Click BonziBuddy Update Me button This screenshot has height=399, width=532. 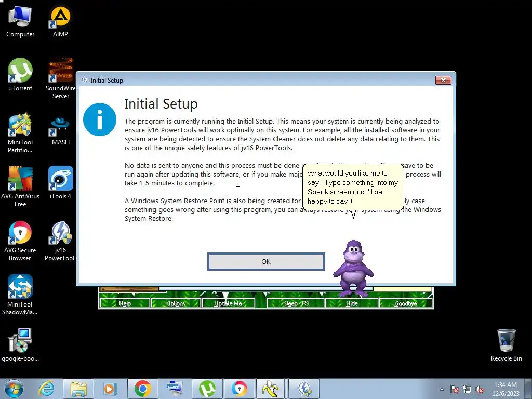[228, 303]
